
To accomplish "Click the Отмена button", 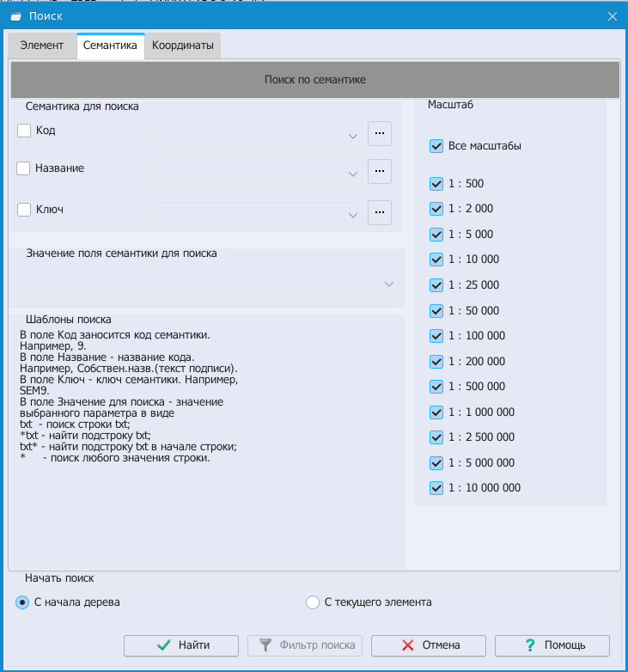I will 430,645.
